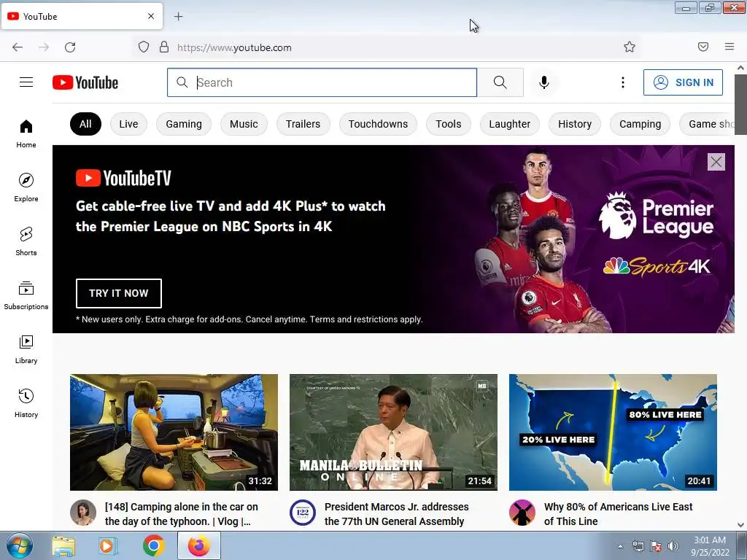Viewport: 747px width, 560px height.
Task: Click the SIGN IN button
Action: [x=683, y=82]
